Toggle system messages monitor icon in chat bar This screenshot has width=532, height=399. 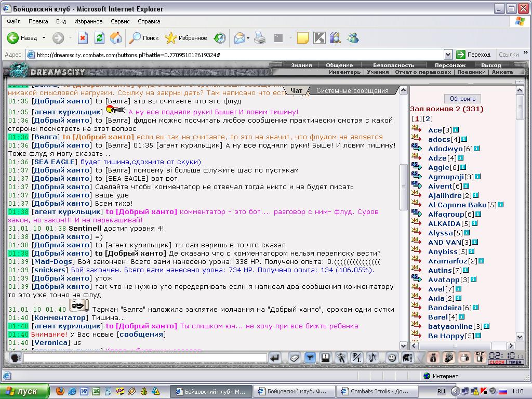(325, 357)
